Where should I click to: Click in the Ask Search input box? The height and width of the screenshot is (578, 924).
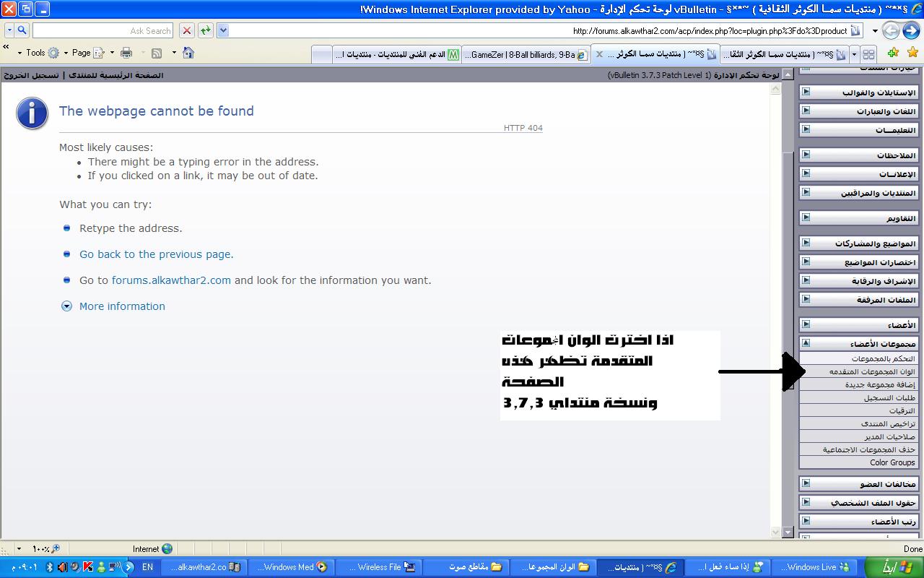click(x=101, y=30)
